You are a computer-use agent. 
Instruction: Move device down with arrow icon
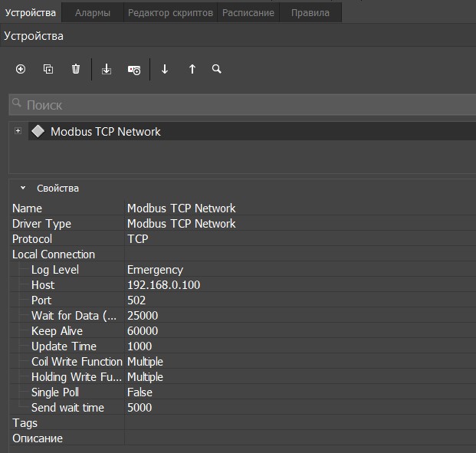[x=165, y=69]
